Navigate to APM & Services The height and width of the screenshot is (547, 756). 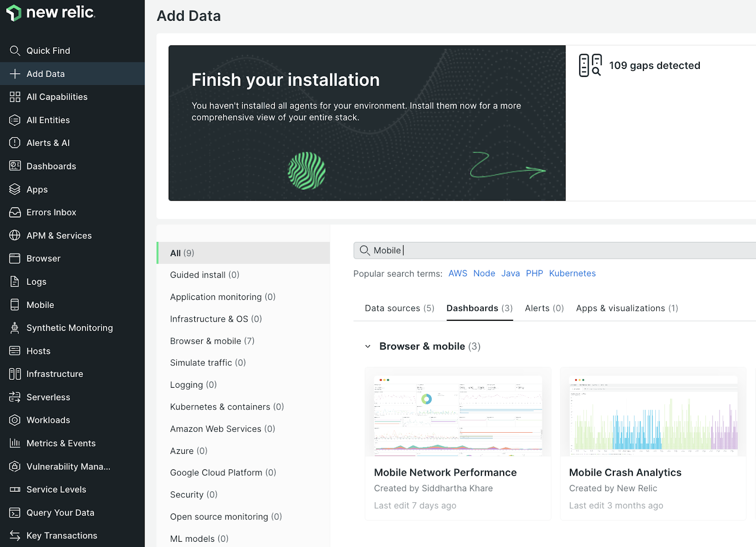pos(59,235)
